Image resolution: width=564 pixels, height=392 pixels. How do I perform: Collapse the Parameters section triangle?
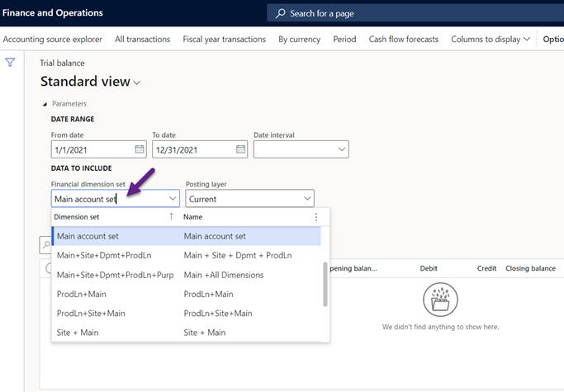(45, 104)
